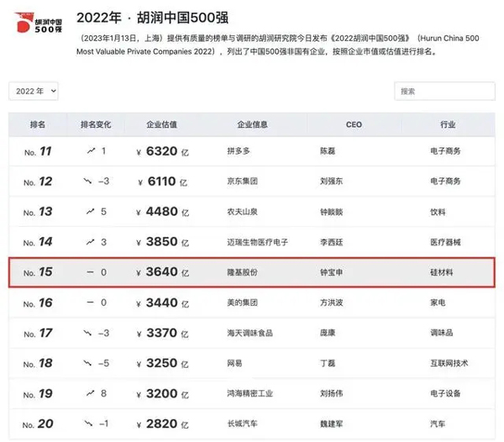Click the 行业 column header
Image resolution: width=504 pixels, height=442 pixels.
tap(448, 124)
